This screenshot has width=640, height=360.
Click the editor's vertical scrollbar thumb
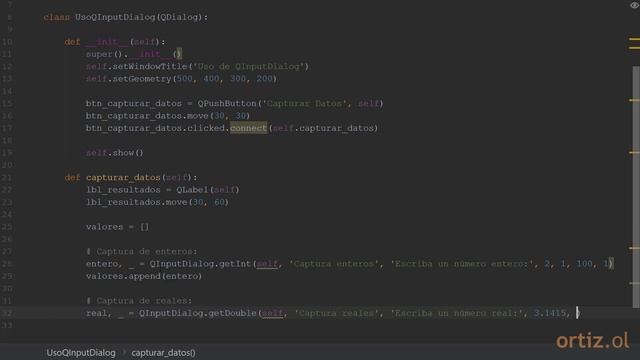coord(636,187)
